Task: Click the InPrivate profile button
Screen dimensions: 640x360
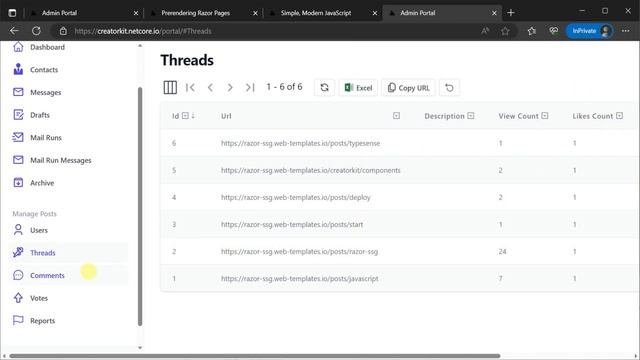Action: pyautogui.click(x=589, y=31)
